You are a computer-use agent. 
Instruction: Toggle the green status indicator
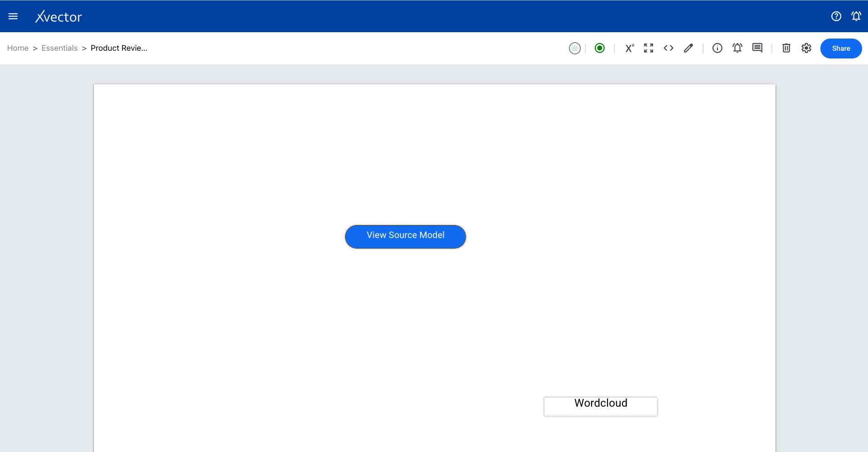point(600,48)
